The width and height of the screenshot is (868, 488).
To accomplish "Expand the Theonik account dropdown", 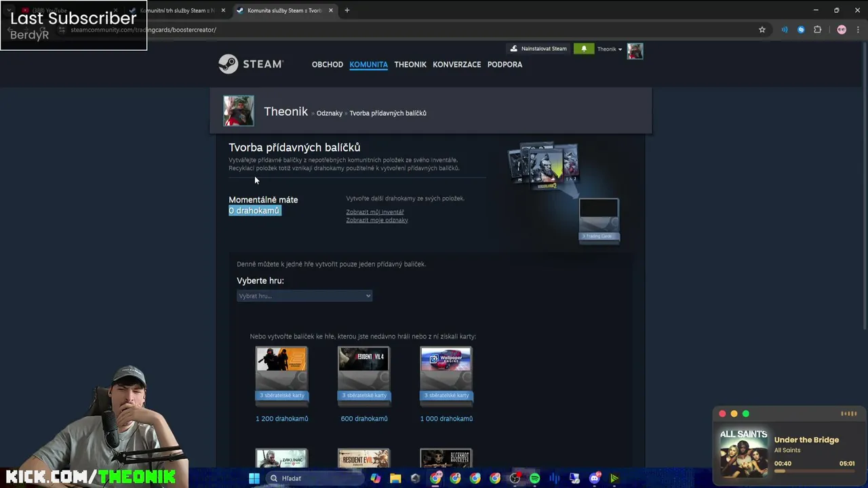I will (610, 49).
